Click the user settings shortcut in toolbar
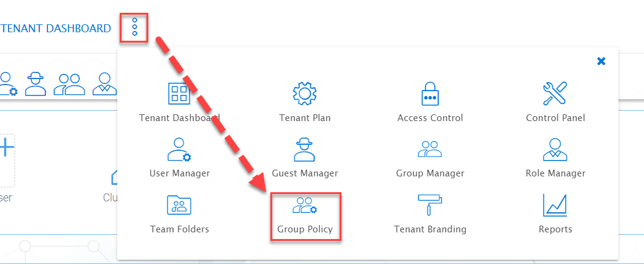Image resolution: width=644 pixels, height=264 pixels. tap(7, 84)
